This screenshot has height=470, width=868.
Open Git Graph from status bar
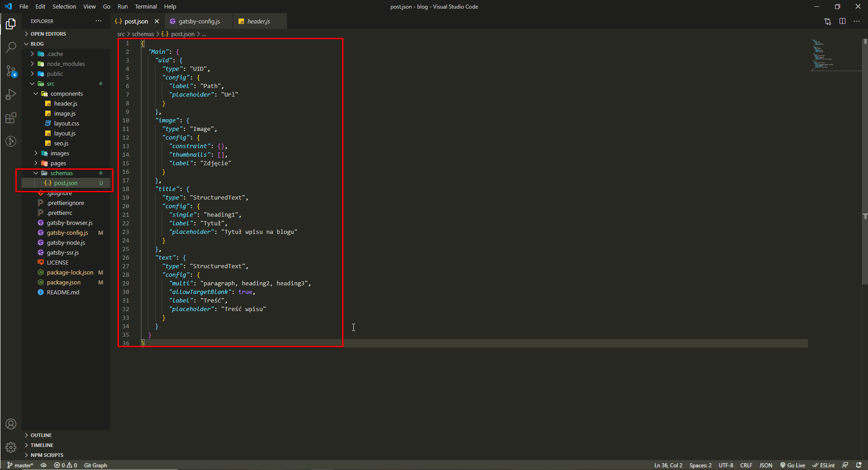(95, 465)
